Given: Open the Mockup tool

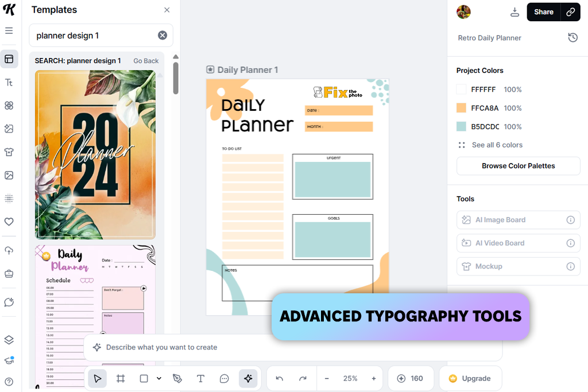Looking at the screenshot, I should point(519,266).
